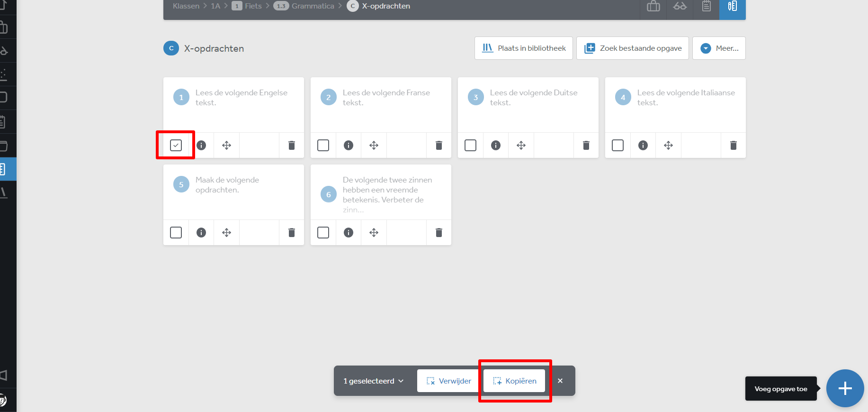The width and height of the screenshot is (868, 412).
Task: Click the blue plus add-exercise button
Action: [x=845, y=388]
